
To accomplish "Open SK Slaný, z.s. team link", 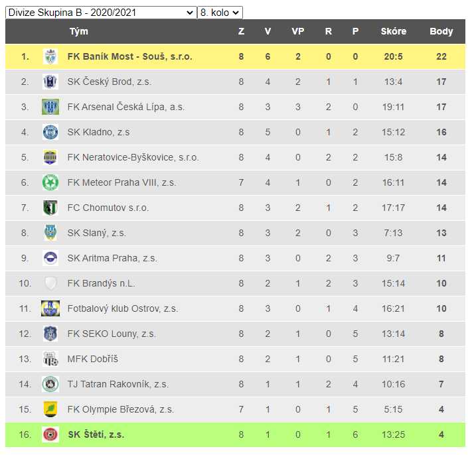I will (96, 233).
